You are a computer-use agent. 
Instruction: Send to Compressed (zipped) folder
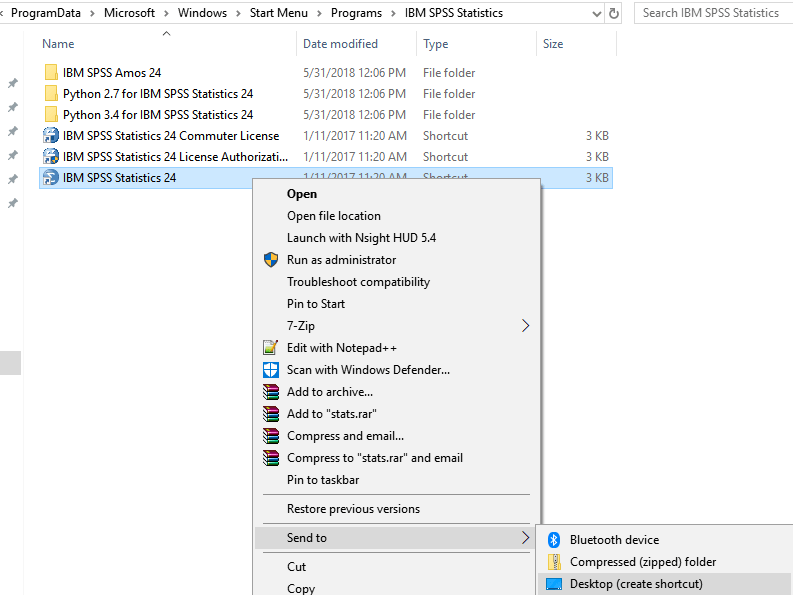(643, 562)
